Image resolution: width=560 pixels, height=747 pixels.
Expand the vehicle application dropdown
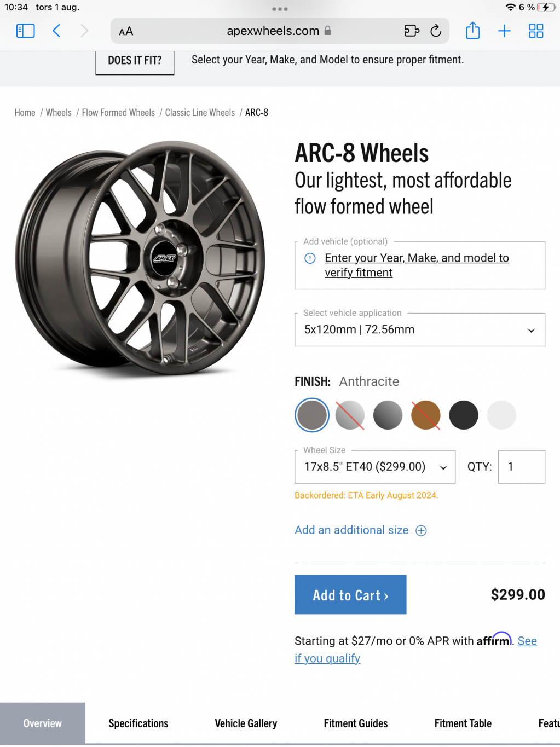pyautogui.click(x=419, y=330)
